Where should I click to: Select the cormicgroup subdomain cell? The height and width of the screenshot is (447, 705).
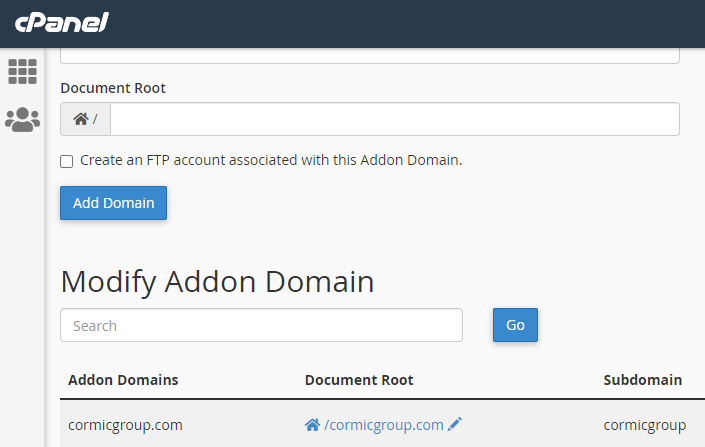(645, 425)
